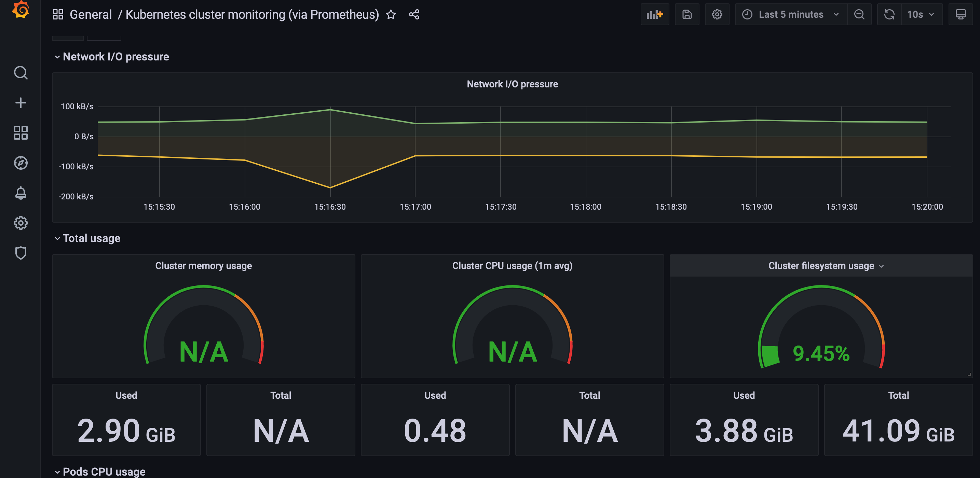Open dashboard settings gear

717,14
